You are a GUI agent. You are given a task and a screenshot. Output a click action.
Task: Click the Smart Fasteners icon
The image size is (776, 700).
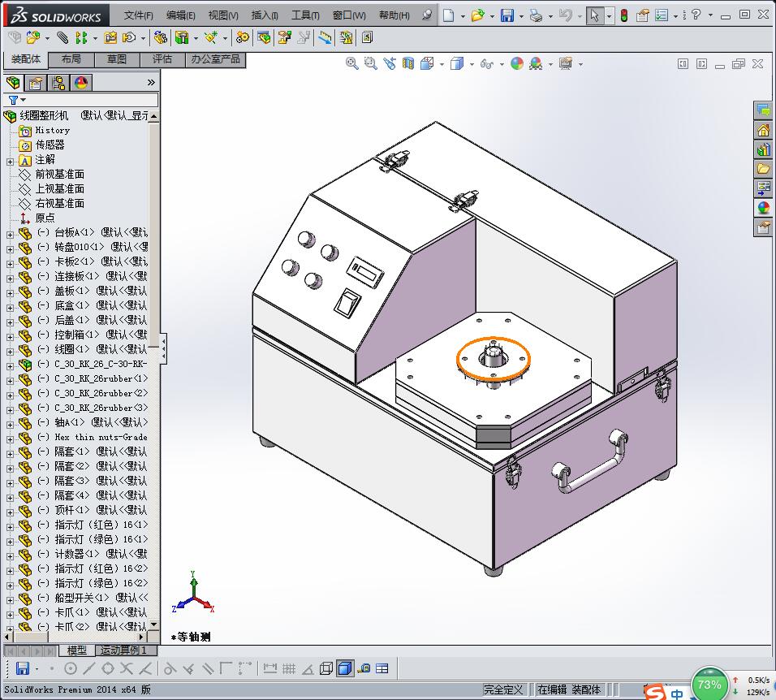110,37
